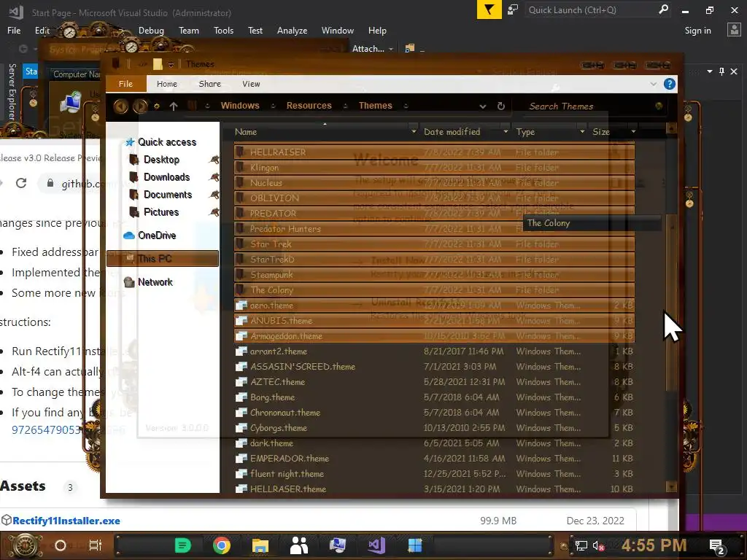Click the steampunk Start button

[x=26, y=545]
